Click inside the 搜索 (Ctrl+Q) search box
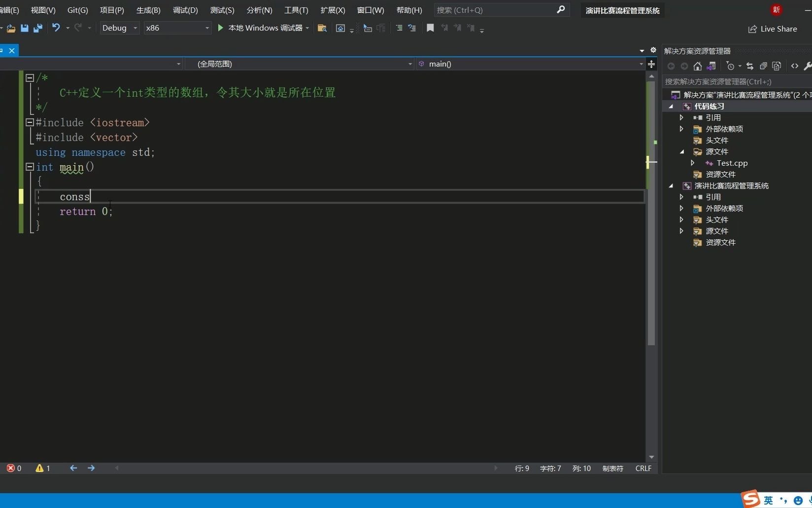812x508 pixels. [x=493, y=10]
